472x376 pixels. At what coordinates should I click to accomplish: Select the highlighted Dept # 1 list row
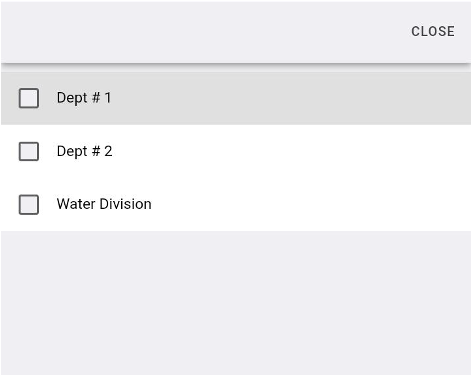pyautogui.click(x=236, y=98)
